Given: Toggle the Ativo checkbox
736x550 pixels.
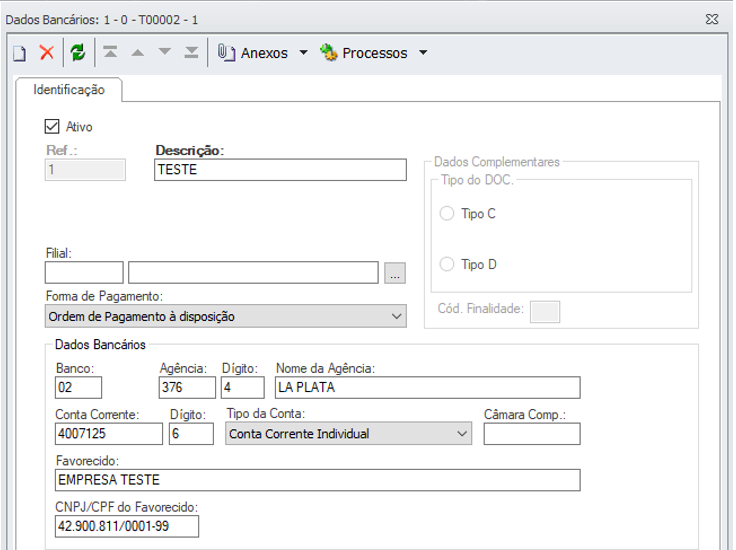Looking at the screenshot, I should (x=52, y=127).
